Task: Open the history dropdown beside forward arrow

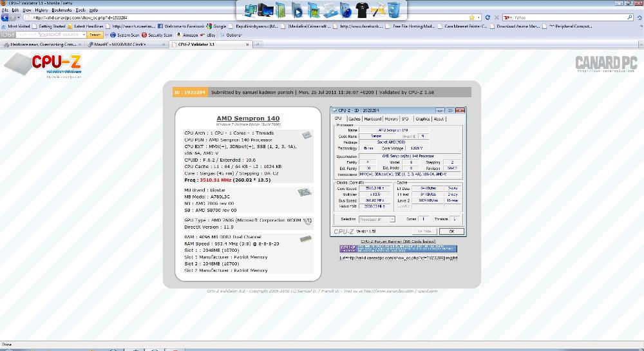Action: [x=19, y=17]
